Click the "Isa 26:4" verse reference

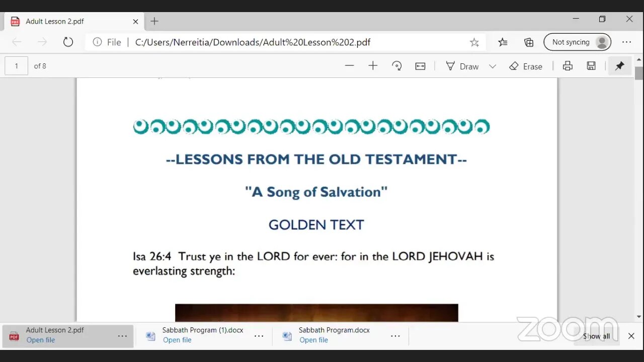click(x=152, y=256)
